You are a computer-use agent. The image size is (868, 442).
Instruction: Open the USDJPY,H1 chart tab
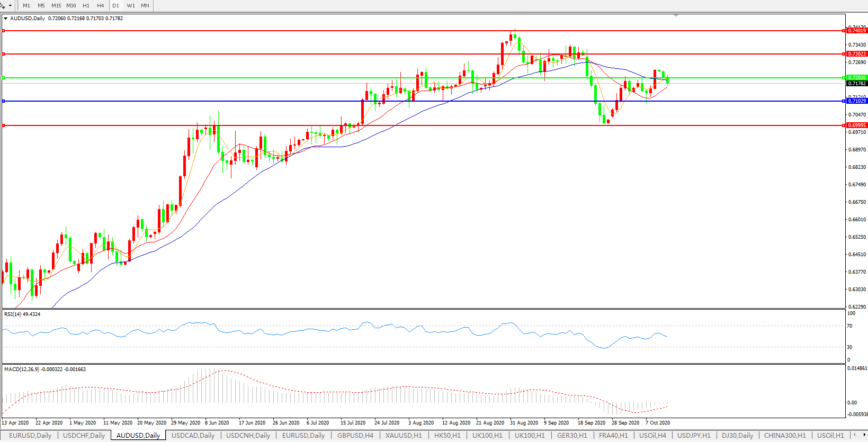click(x=694, y=436)
